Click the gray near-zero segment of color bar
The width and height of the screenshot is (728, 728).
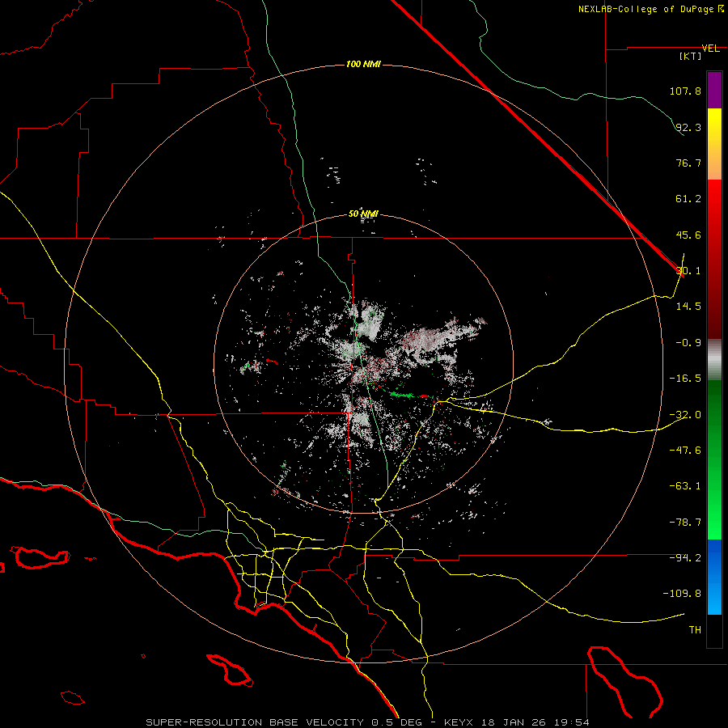pos(714,360)
